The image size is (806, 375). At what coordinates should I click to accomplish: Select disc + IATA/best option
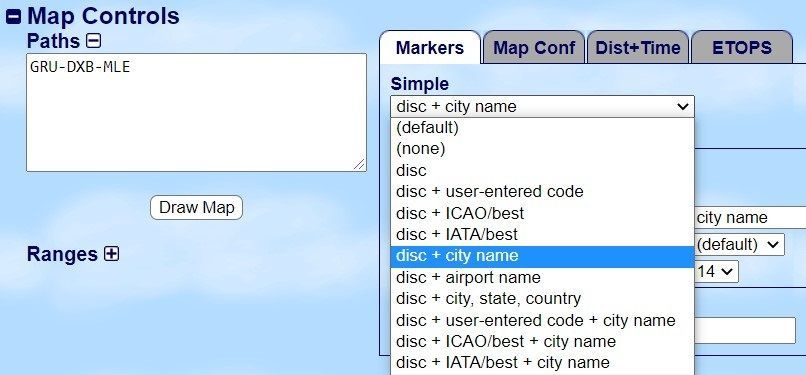(542, 235)
